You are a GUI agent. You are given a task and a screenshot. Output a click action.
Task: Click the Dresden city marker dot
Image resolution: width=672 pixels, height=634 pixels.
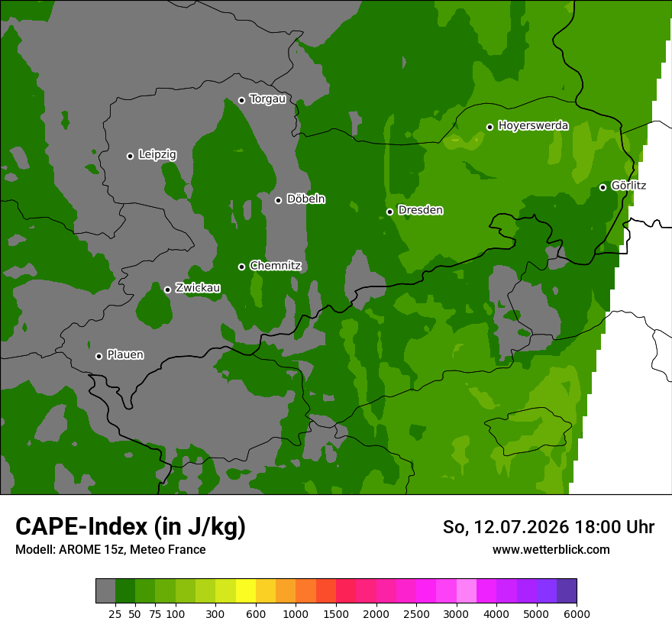coord(389,212)
